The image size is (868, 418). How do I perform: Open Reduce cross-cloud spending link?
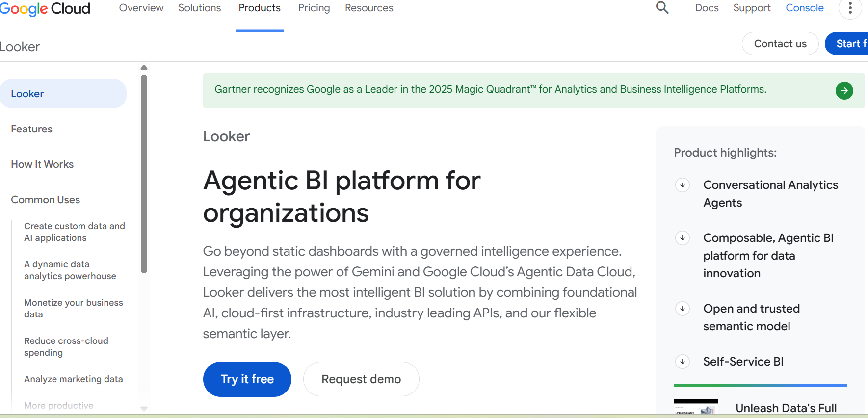tap(66, 347)
